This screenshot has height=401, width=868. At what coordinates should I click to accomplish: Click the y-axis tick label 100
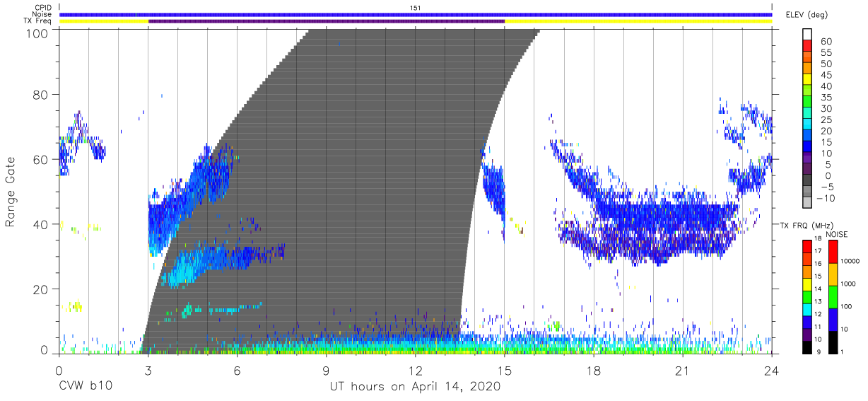[39, 33]
